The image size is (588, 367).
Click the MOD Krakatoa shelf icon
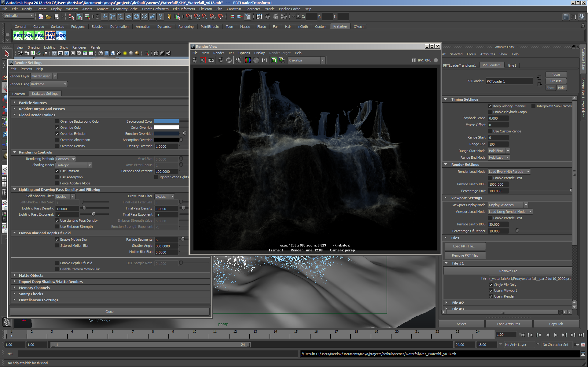61,35
